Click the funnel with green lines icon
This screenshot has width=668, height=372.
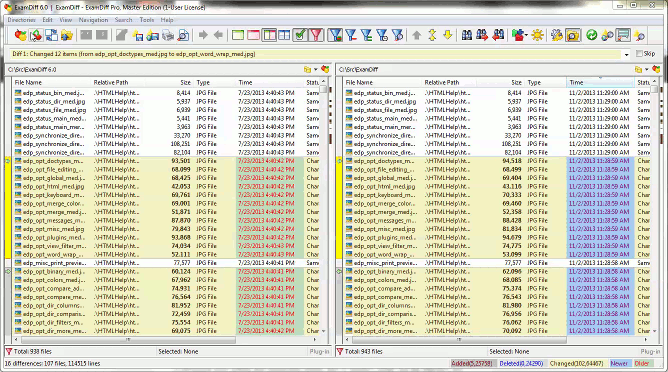(x=366, y=35)
